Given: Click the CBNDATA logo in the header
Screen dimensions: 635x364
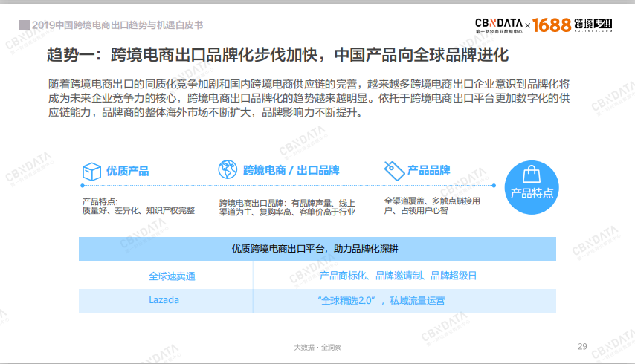Looking at the screenshot, I should tap(499, 26).
